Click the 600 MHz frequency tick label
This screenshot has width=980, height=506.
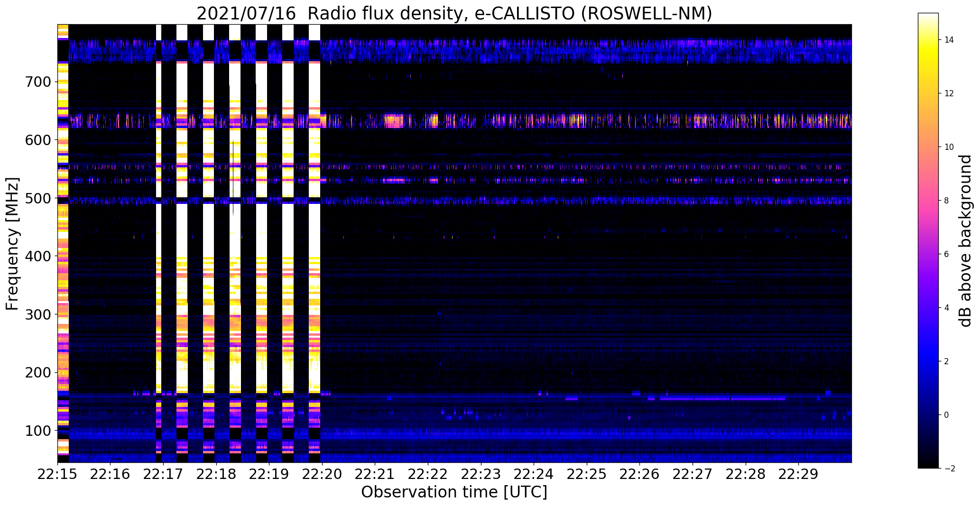[x=37, y=140]
